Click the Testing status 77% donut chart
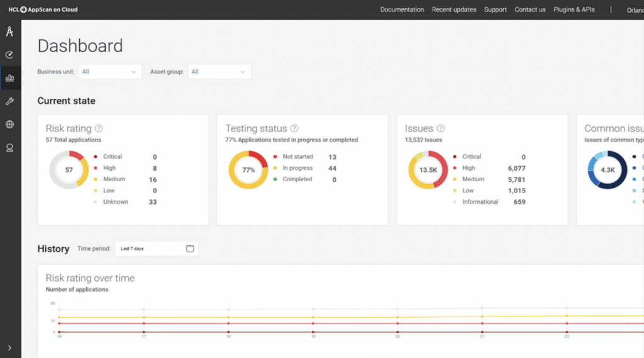The height and width of the screenshot is (358, 644). point(248,170)
